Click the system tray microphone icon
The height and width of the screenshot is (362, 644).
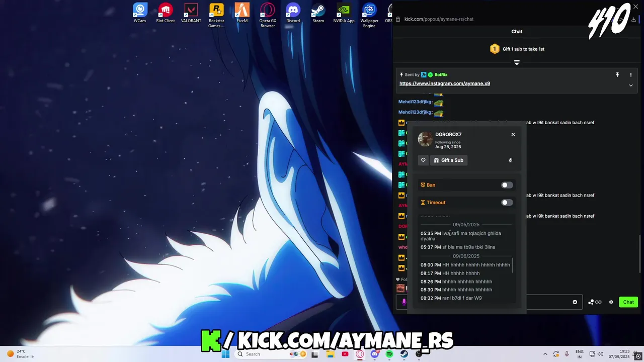point(567,354)
